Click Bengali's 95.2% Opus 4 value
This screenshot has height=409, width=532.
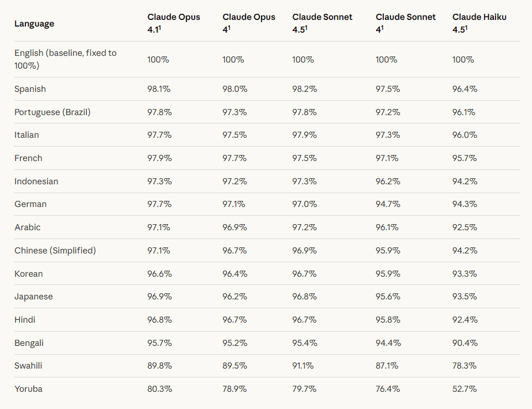(x=234, y=343)
